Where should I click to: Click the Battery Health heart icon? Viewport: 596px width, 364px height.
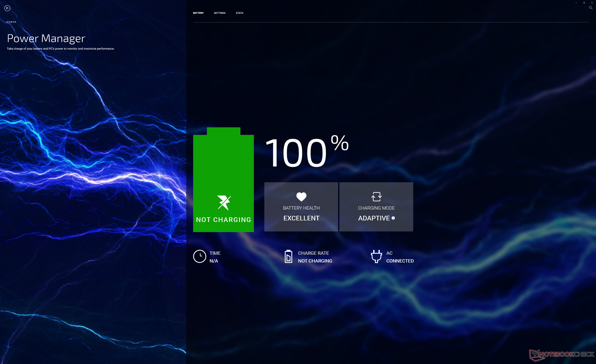[x=301, y=197]
